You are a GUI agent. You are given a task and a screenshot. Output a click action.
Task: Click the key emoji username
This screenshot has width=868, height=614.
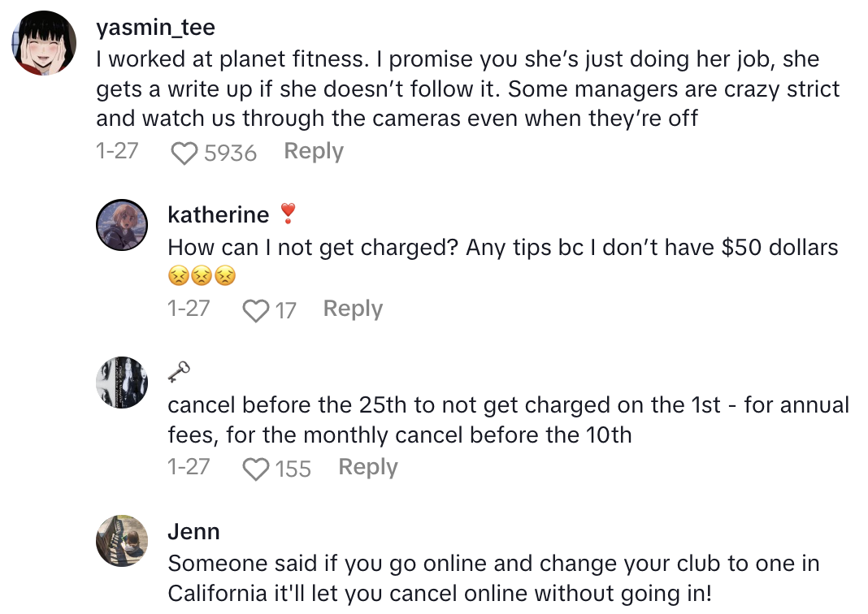pos(179,372)
